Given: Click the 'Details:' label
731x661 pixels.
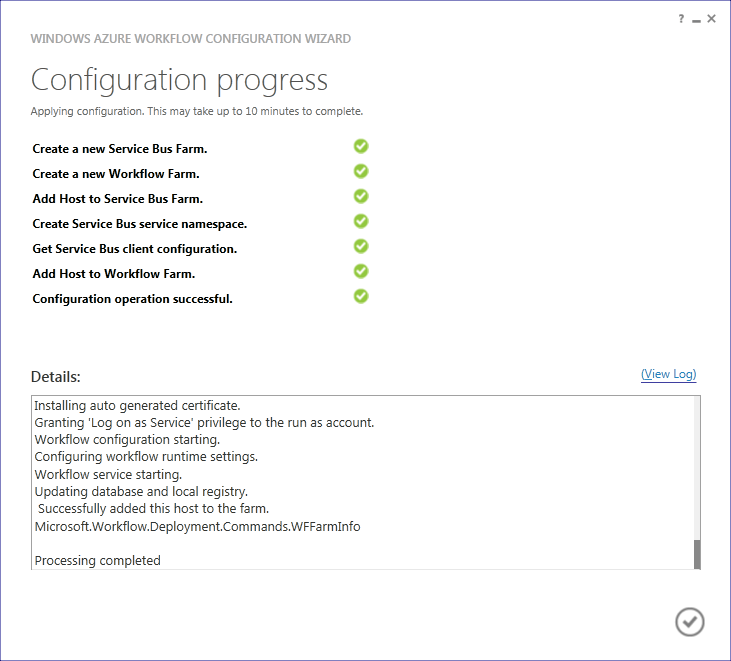Looking at the screenshot, I should (x=55, y=377).
